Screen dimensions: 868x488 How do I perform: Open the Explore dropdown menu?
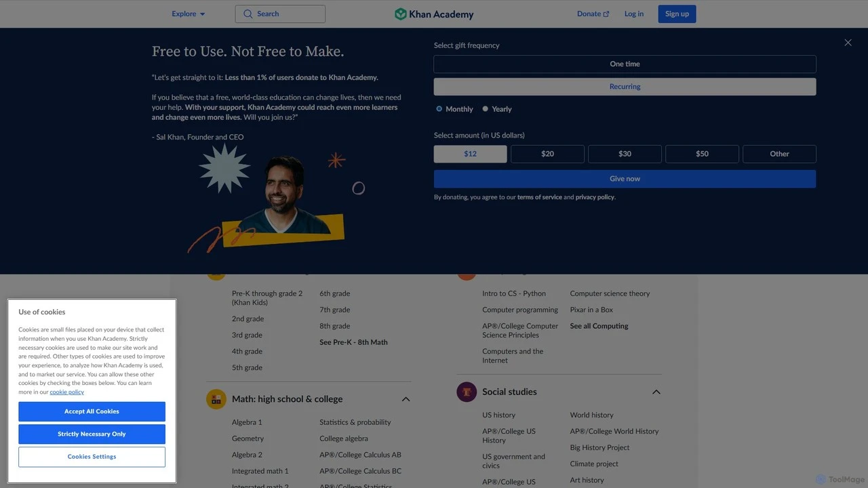(x=188, y=14)
